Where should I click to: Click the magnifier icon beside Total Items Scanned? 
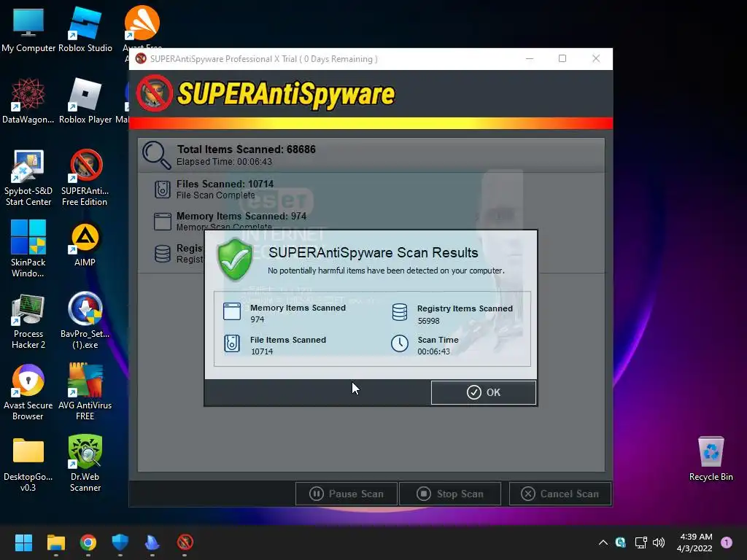coord(156,155)
